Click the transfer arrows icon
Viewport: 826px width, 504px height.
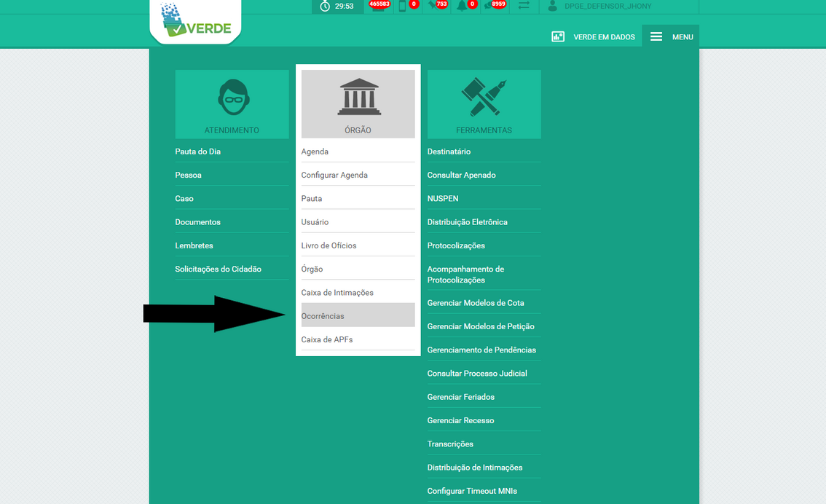524,7
